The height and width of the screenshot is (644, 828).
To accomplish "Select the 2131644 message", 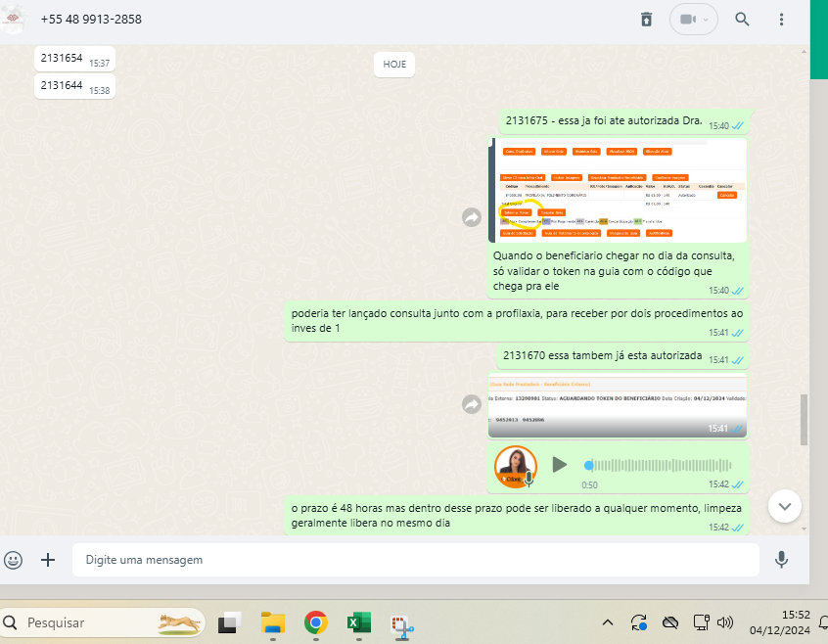I will point(74,86).
